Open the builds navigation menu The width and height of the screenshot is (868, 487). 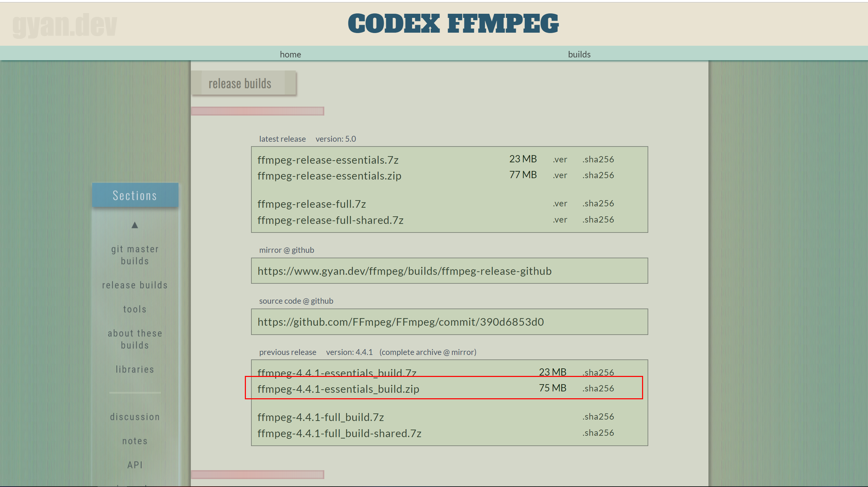click(579, 54)
